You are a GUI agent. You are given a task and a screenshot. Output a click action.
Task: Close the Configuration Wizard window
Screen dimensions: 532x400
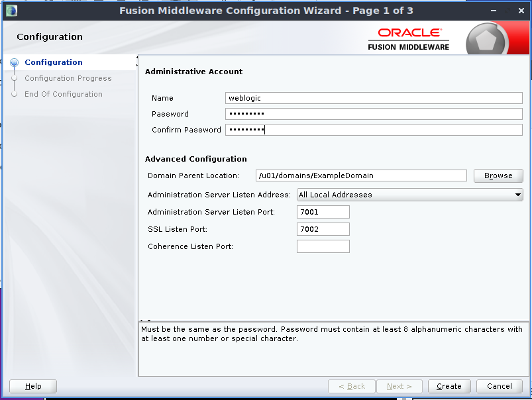(521, 11)
